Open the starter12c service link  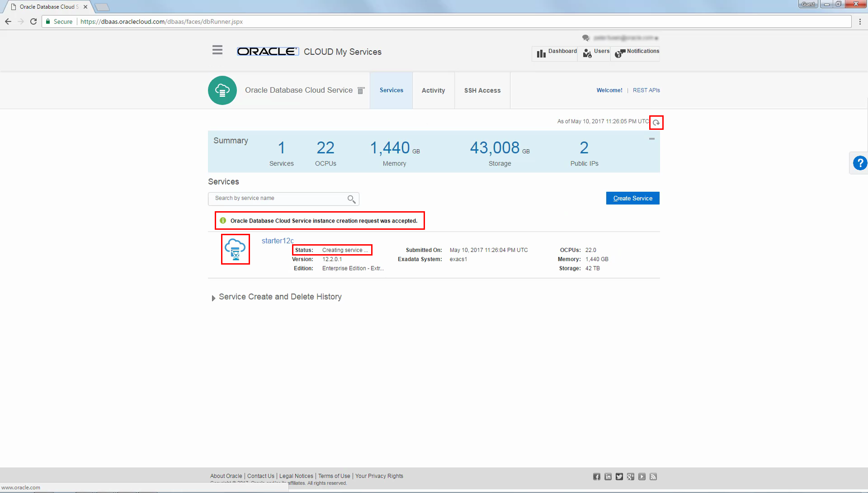click(278, 241)
